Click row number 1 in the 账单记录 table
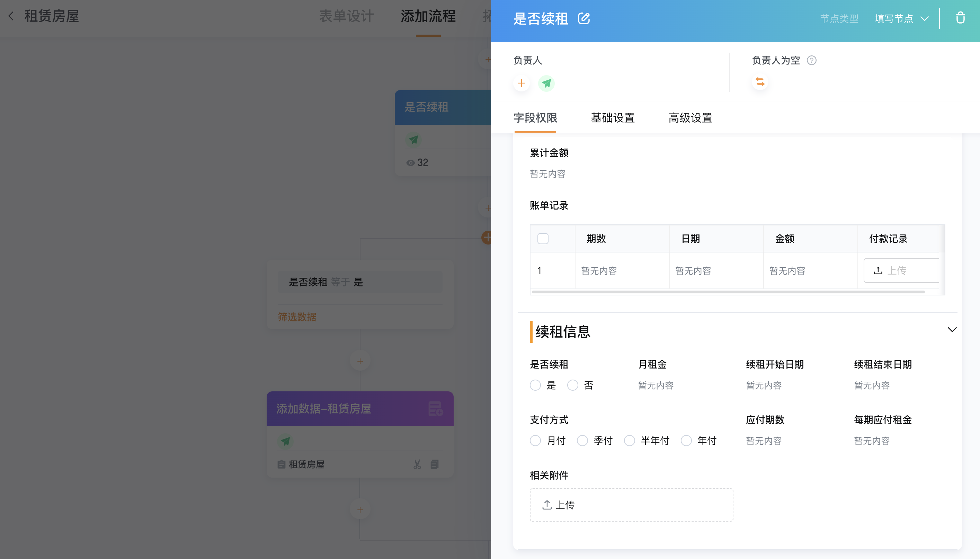Viewport: 980px width, 559px height. [539, 271]
